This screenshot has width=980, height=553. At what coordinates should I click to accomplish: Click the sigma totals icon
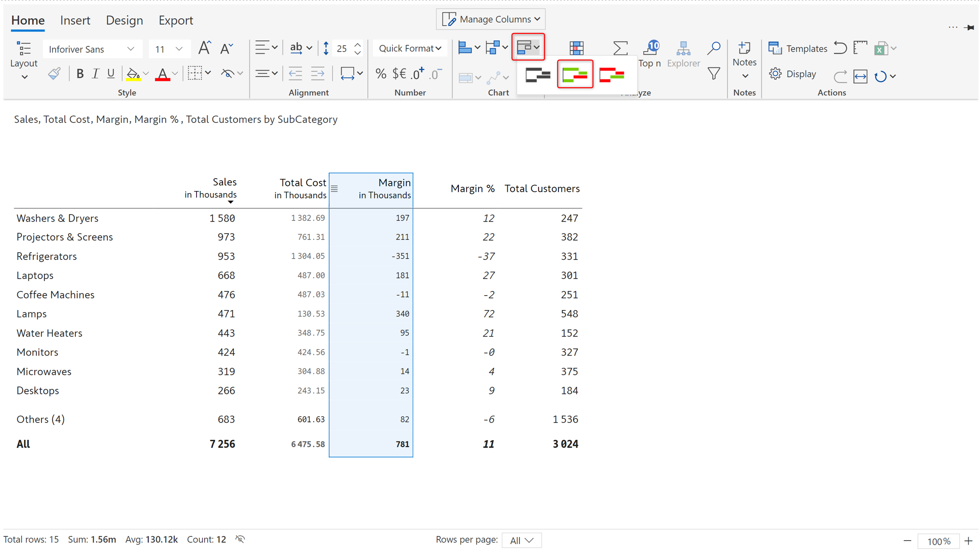coord(620,48)
